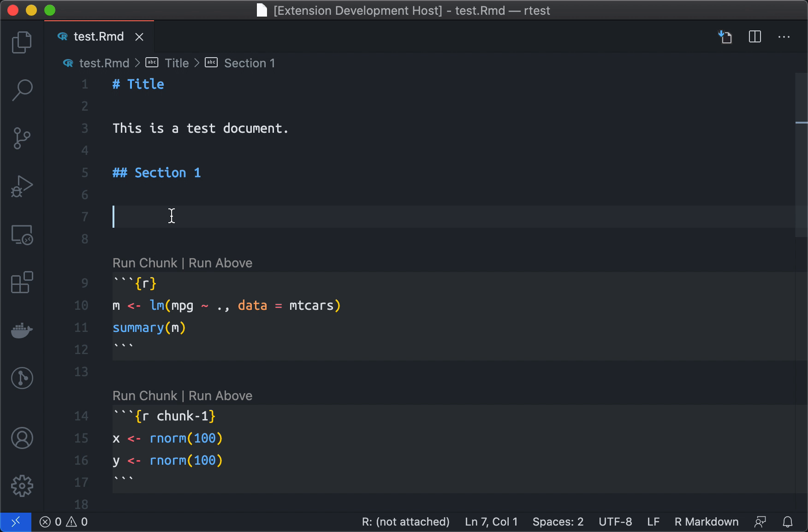Click the '{r chunk-1}' chunk header line

[x=164, y=416]
